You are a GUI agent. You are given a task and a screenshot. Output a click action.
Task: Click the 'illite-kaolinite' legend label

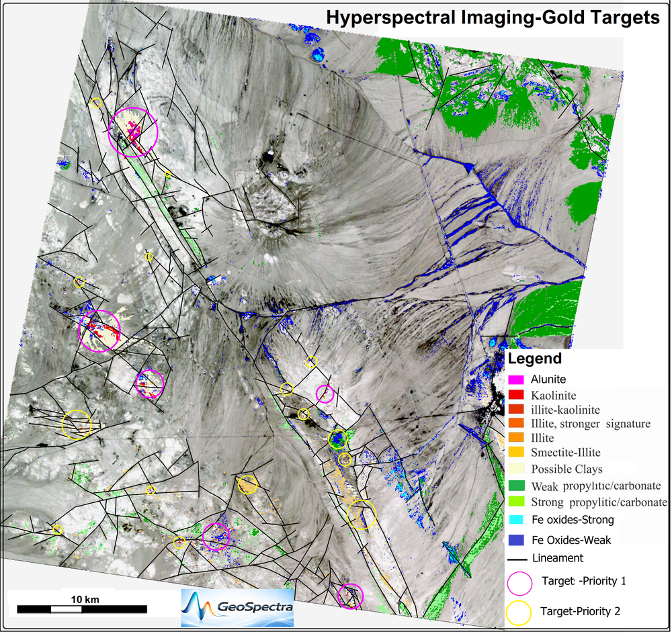[x=565, y=410]
